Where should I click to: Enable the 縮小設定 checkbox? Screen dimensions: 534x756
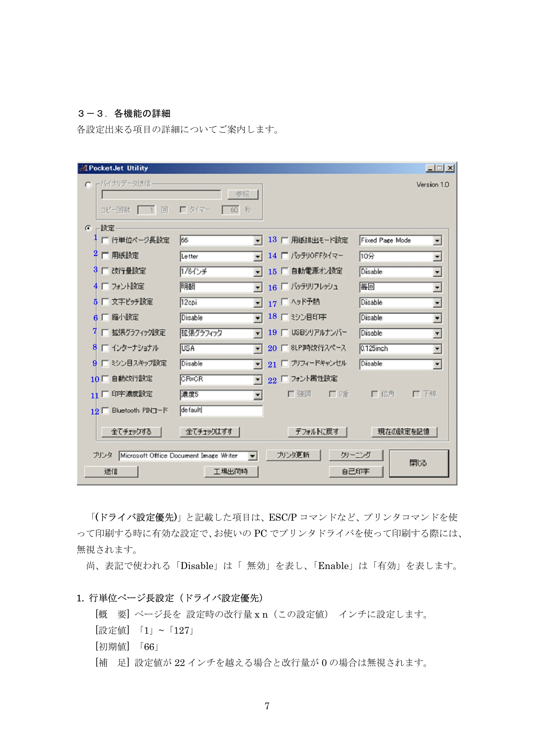[105, 317]
